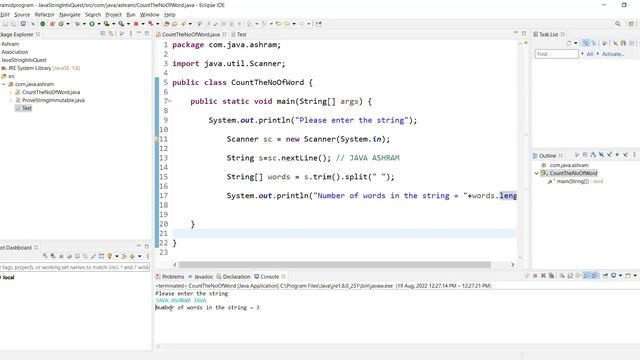Open the Package Explorer View Menu kebab
Screen dimensions: 640x360
click(131, 34)
